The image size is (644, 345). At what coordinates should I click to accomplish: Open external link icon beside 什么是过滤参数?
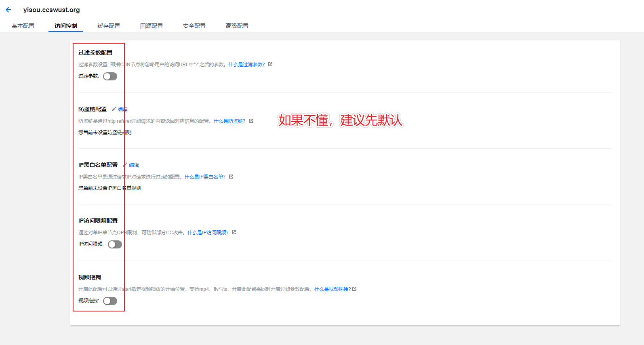click(x=270, y=64)
